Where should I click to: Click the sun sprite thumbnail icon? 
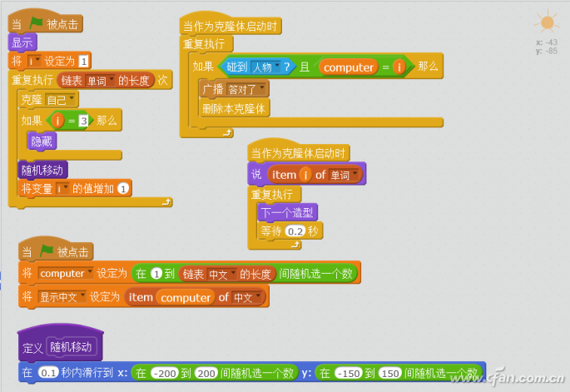pos(547,22)
